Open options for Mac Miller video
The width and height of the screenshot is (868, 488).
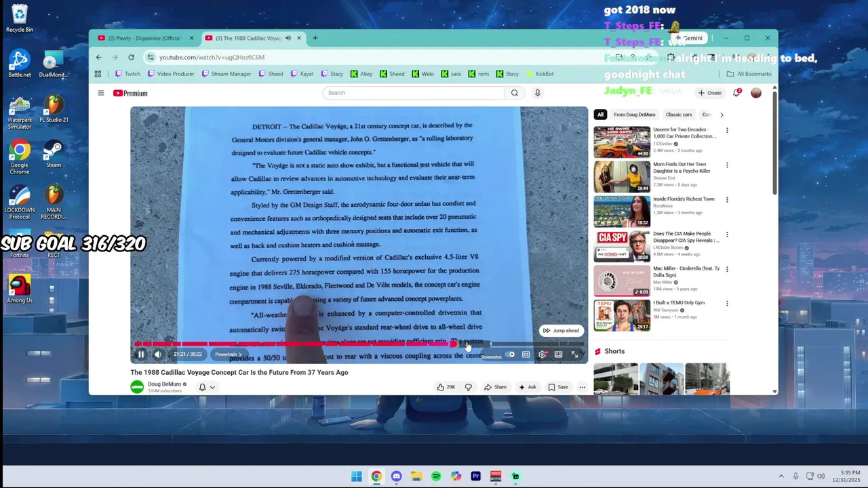(x=727, y=269)
